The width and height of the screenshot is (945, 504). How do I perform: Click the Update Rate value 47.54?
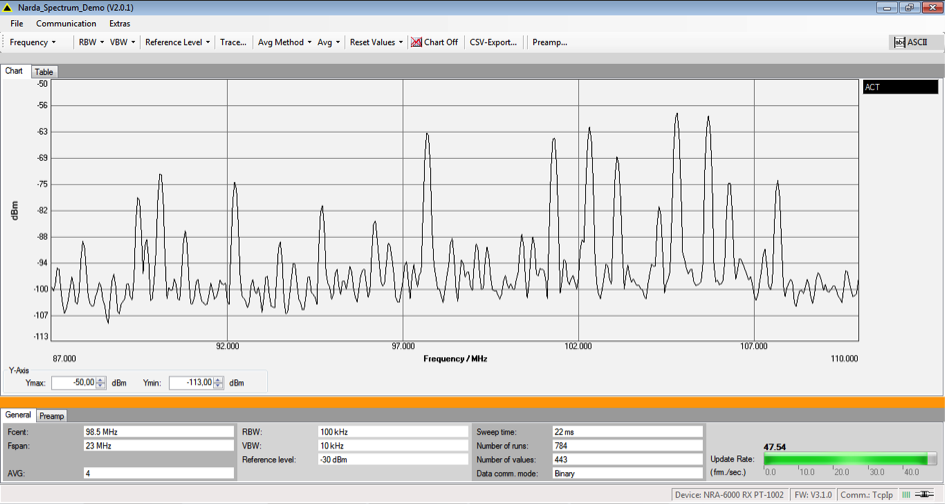[x=774, y=447]
